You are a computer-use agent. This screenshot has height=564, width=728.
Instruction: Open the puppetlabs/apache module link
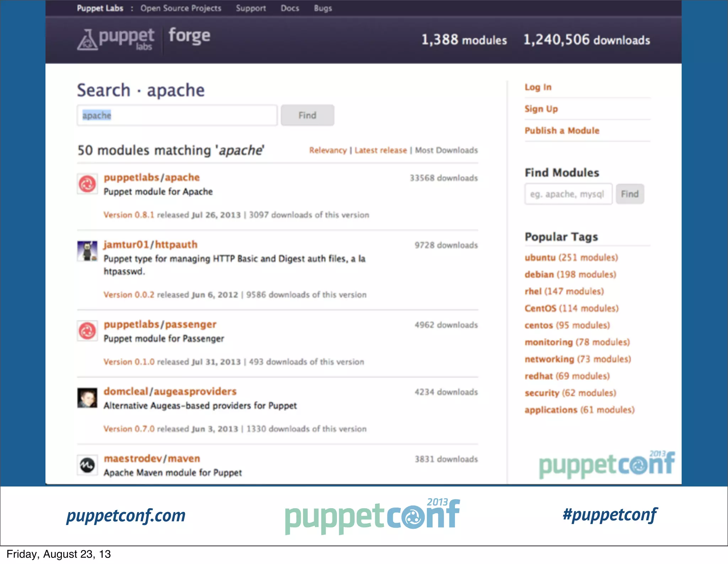152,177
